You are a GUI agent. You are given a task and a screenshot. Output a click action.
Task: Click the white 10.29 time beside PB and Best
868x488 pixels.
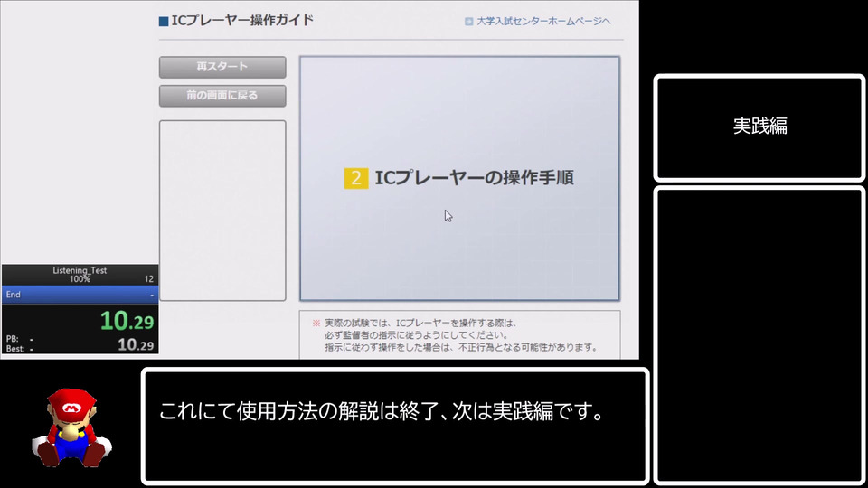point(136,344)
